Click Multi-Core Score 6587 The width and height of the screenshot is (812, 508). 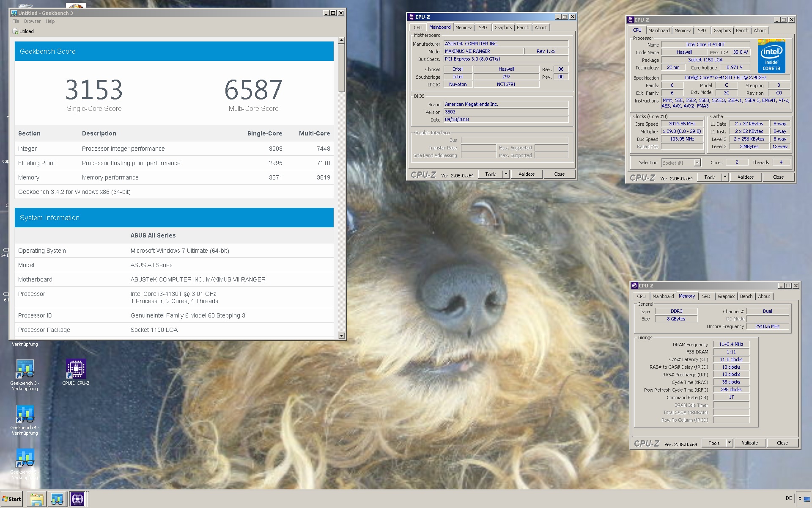(253, 90)
